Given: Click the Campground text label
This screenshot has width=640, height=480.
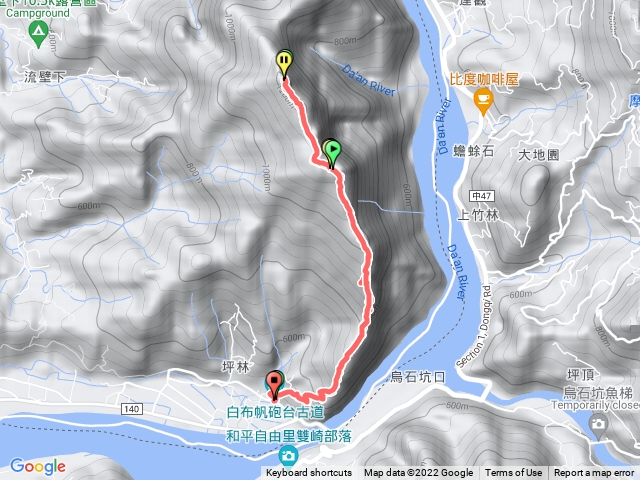Looking at the screenshot, I should click(38, 13).
